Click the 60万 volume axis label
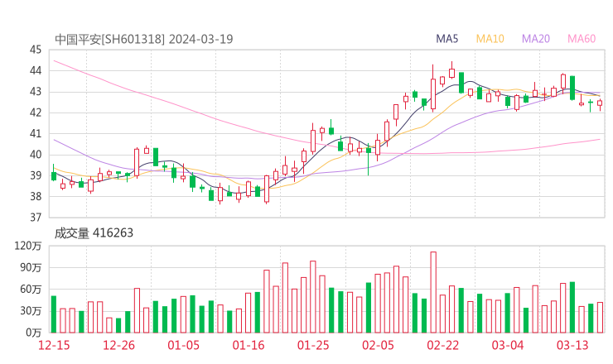 (31, 290)
